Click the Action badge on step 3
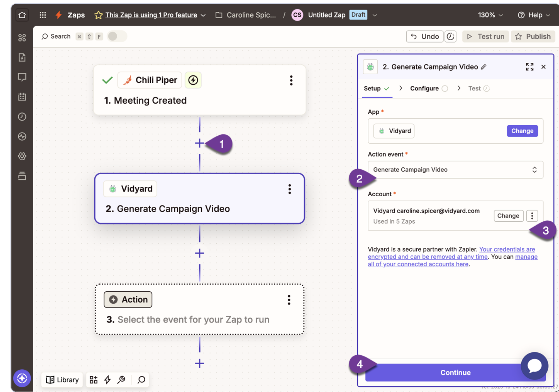 [x=128, y=300]
